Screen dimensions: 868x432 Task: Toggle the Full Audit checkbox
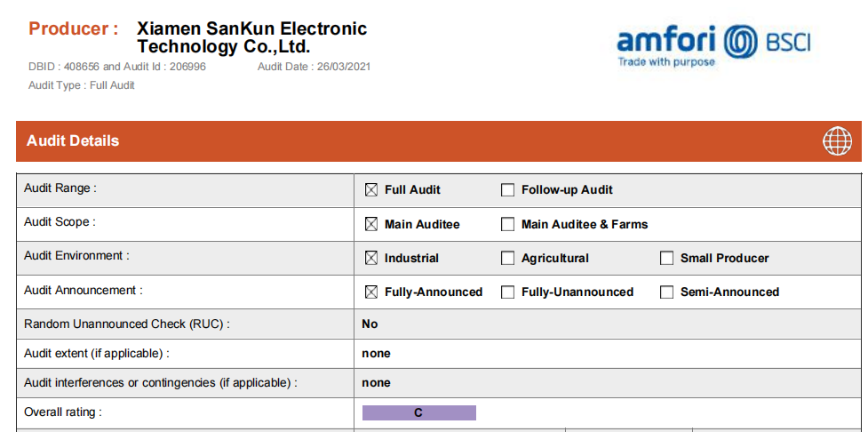371,189
